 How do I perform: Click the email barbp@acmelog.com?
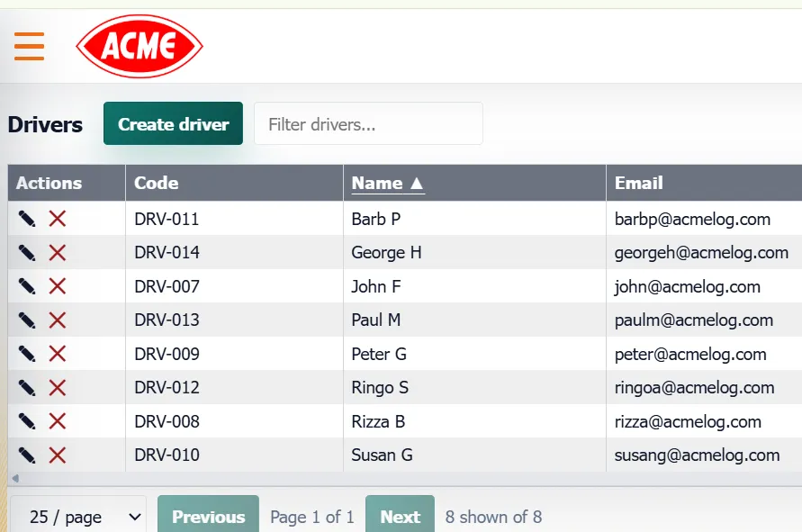tap(692, 220)
